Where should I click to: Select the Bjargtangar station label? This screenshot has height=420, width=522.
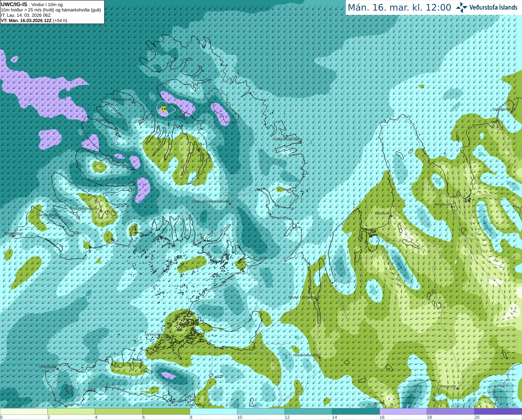tap(14, 233)
